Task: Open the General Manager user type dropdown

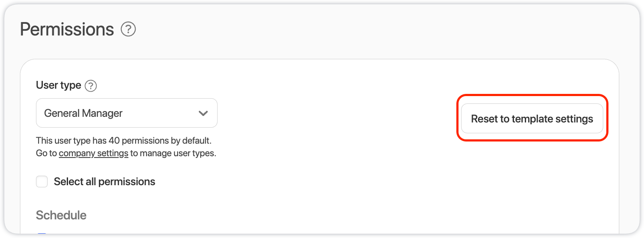Action: (x=127, y=113)
